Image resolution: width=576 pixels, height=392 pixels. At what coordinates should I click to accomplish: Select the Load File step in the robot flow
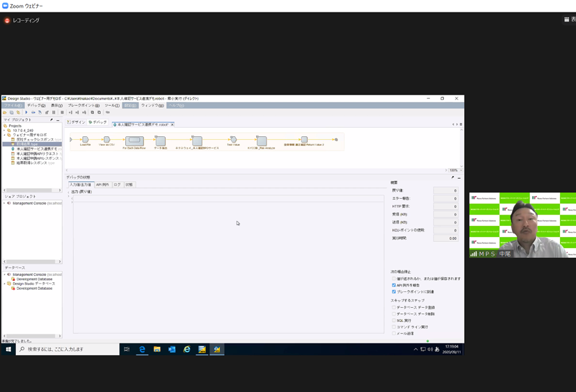(x=85, y=140)
